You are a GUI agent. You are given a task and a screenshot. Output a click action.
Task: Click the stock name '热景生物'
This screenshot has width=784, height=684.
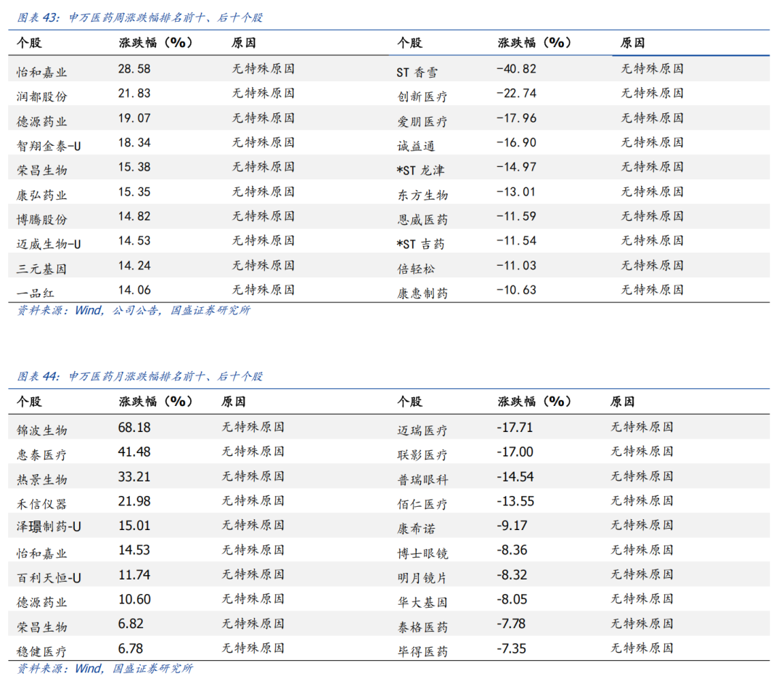pyautogui.click(x=41, y=480)
